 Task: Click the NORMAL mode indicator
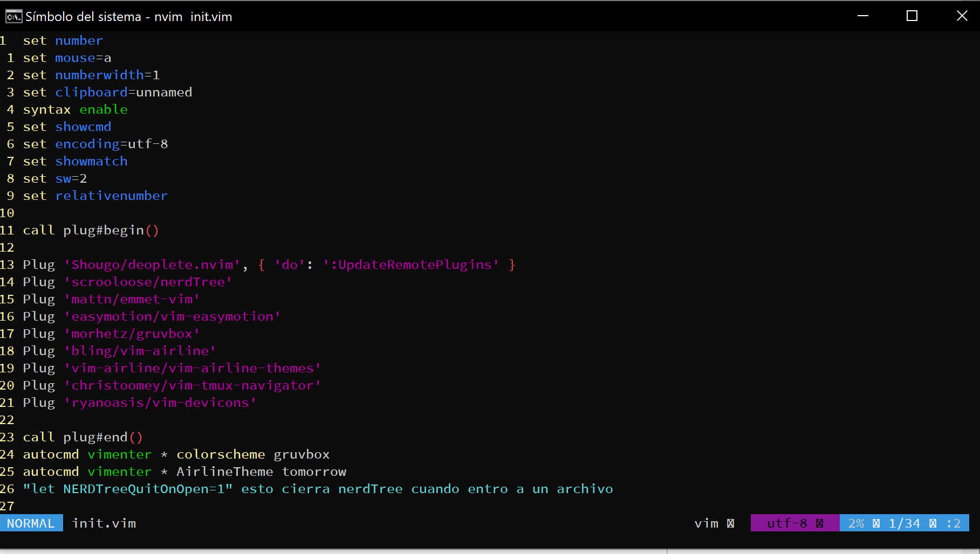point(31,523)
